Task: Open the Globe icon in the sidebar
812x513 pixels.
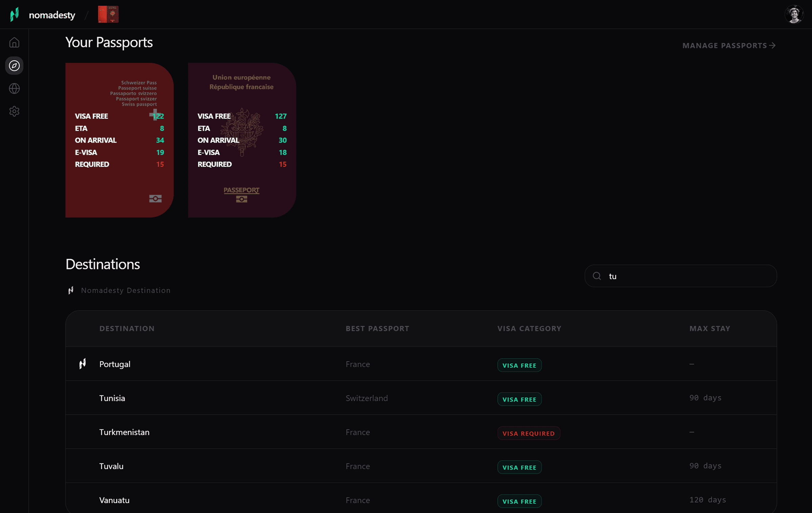Action: (x=15, y=88)
